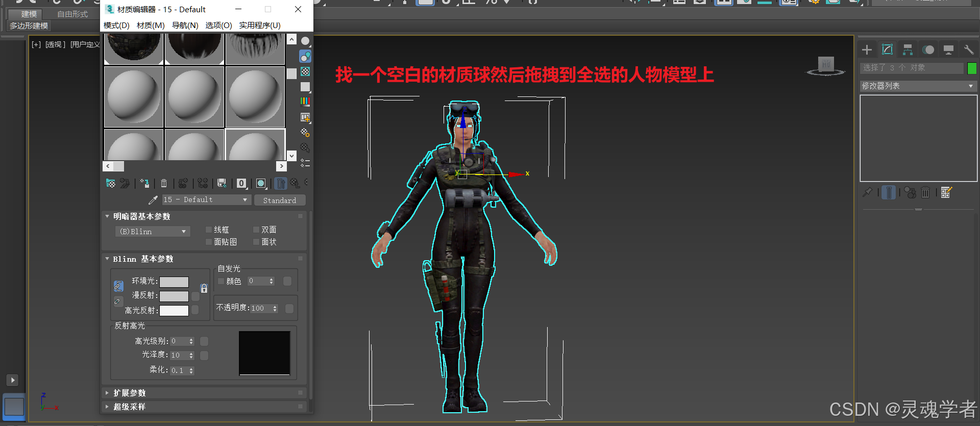Screen dimensions: 980x426
Task: Toggle the ambient-diffuse color lock link
Action: [x=118, y=286]
